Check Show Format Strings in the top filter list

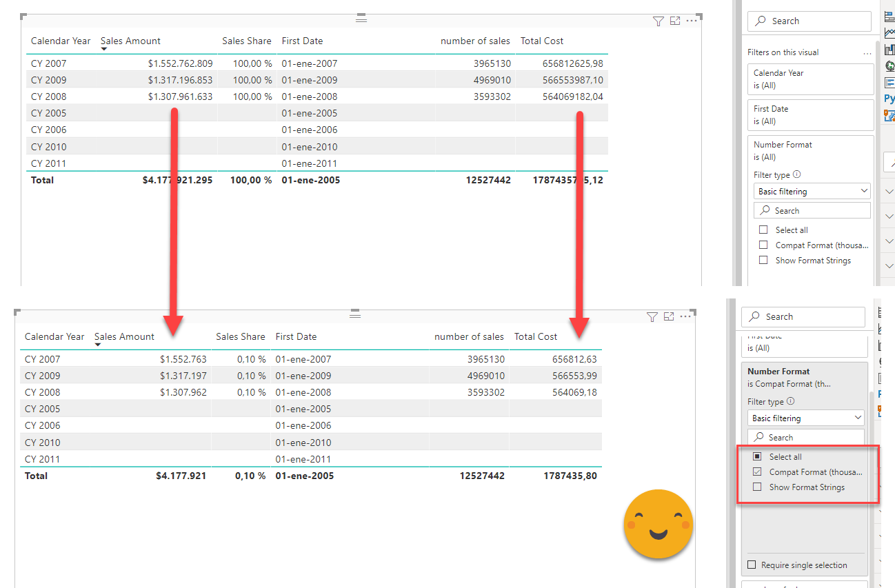coord(763,261)
